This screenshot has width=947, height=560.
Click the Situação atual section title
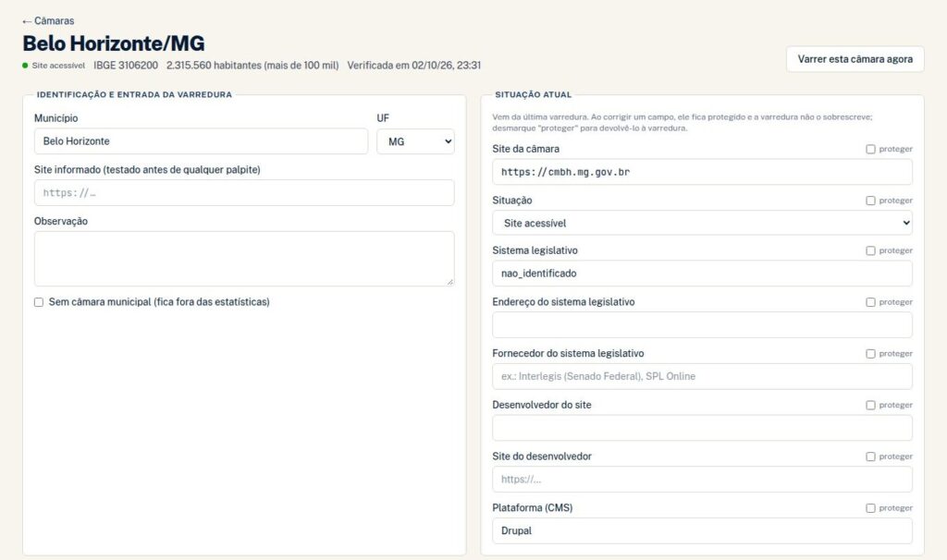tap(533, 95)
